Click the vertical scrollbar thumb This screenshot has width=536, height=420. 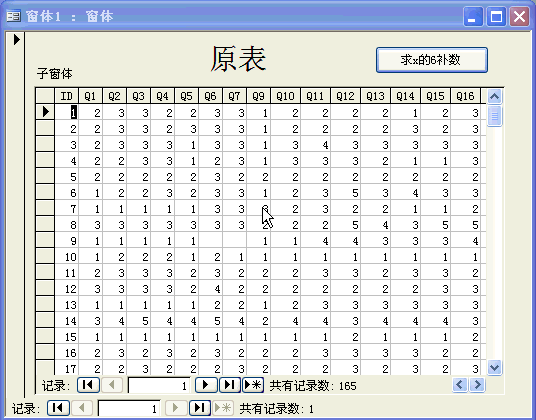point(494,116)
